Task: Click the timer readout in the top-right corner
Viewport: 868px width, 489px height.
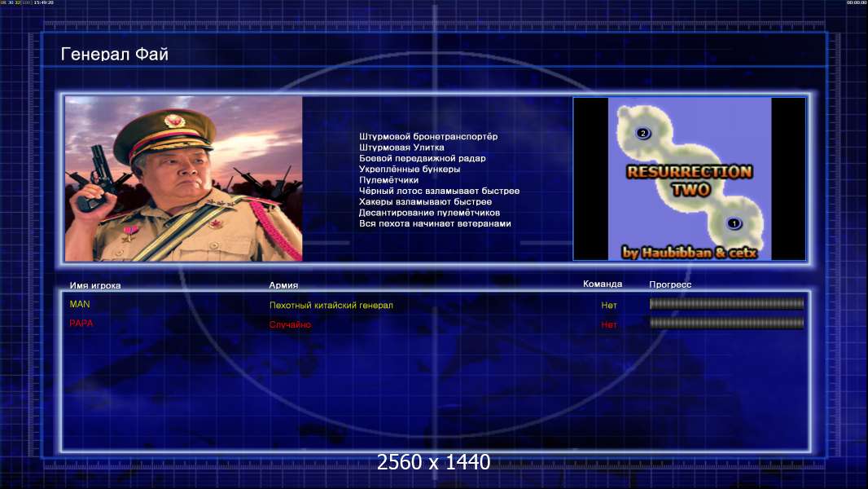Action: (x=857, y=2)
